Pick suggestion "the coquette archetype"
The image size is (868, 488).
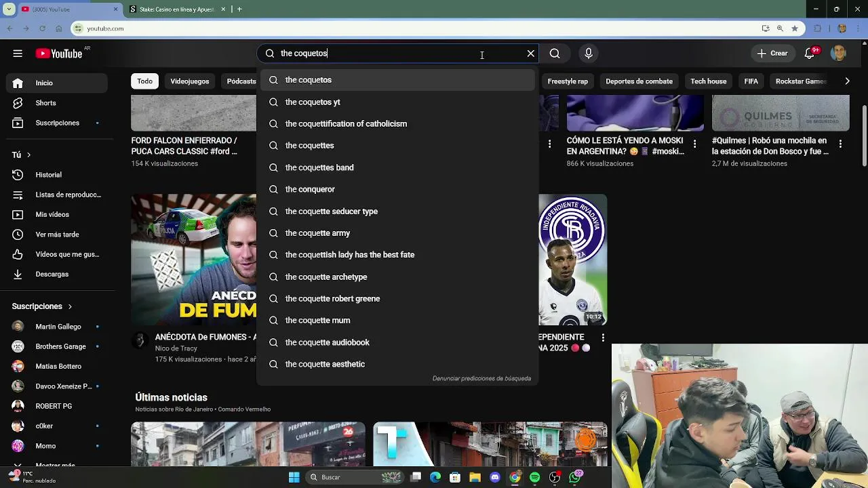coord(397,277)
